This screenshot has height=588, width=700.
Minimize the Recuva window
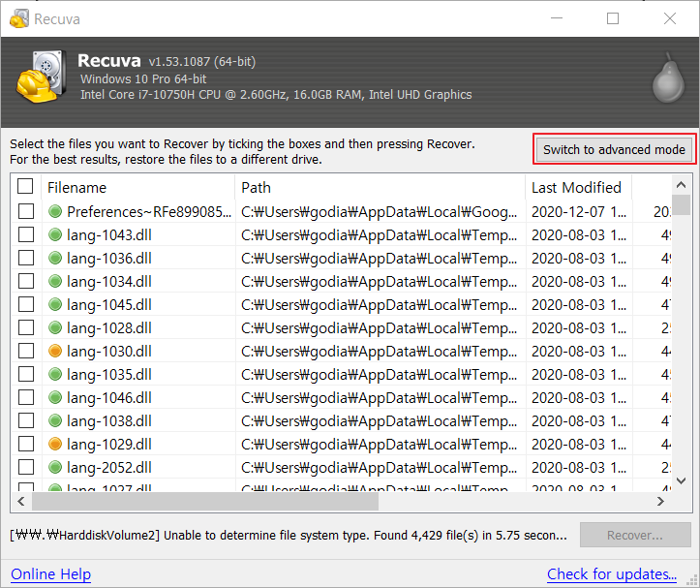click(x=557, y=18)
